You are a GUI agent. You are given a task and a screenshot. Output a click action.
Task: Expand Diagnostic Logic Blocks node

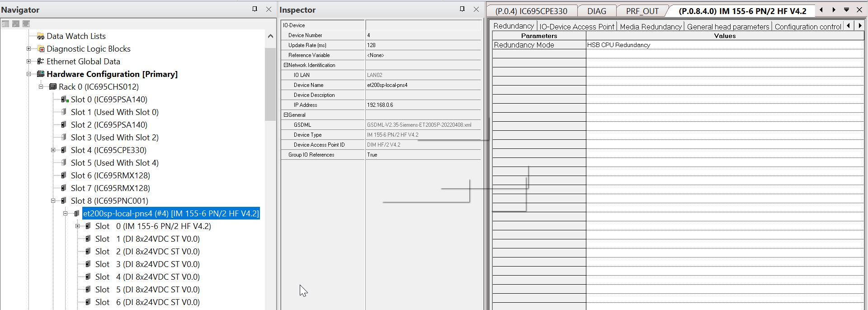[x=29, y=49]
